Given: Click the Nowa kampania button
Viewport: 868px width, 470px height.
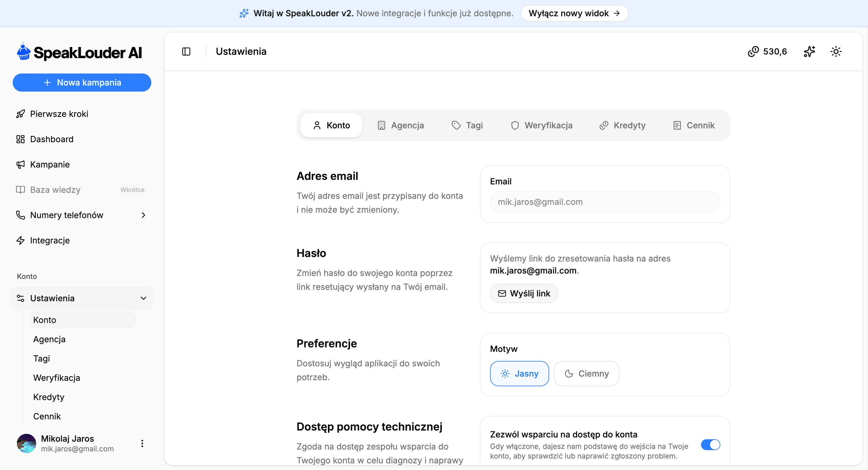Looking at the screenshot, I should click(82, 83).
